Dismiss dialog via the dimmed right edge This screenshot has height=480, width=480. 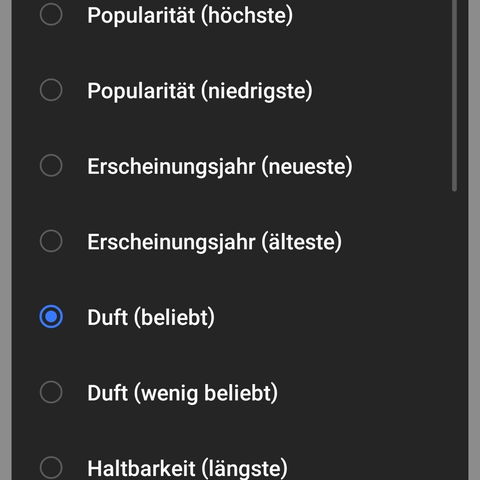(474, 240)
